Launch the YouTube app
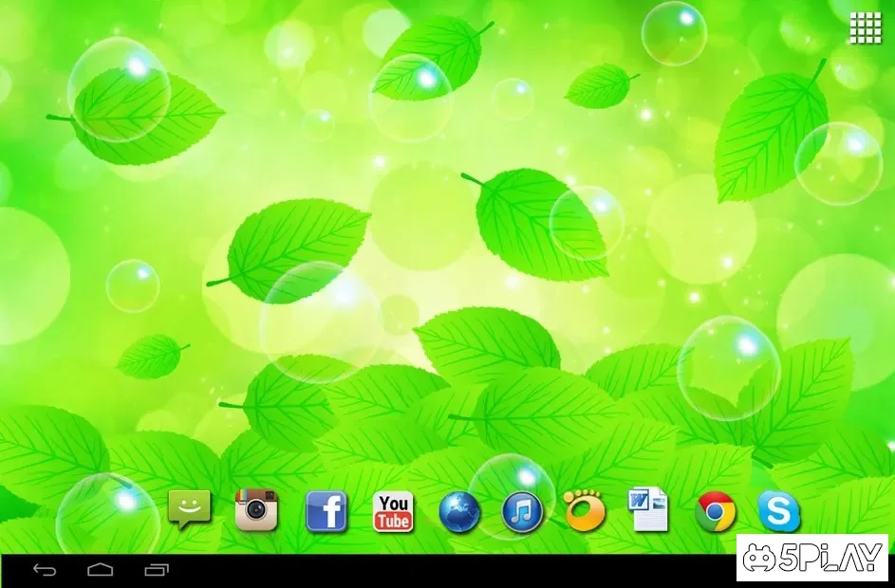 coord(393,512)
